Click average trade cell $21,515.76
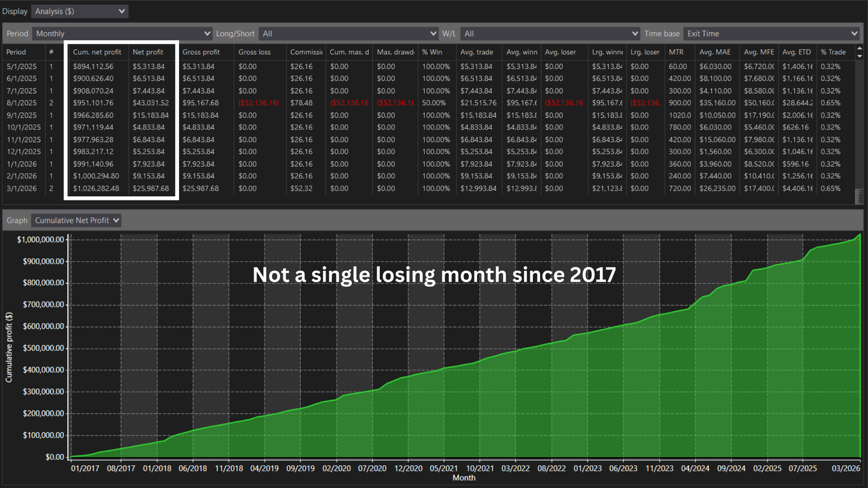Viewport: 868px width, 488px height. point(479,103)
